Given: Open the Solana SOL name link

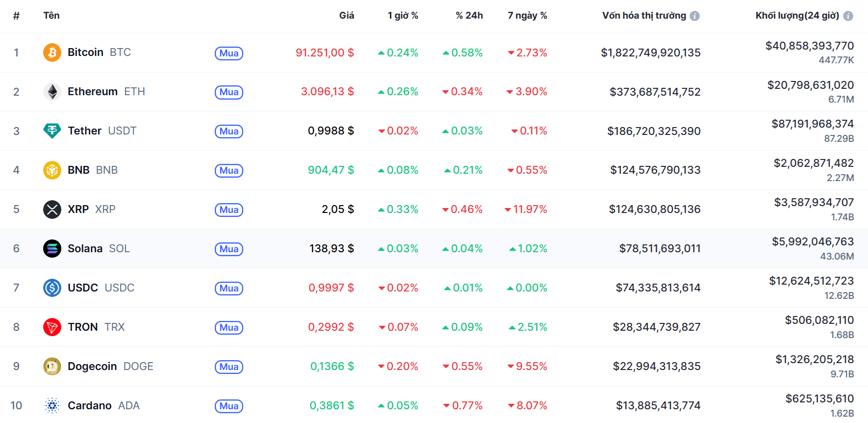Looking at the screenshot, I should [x=99, y=249].
